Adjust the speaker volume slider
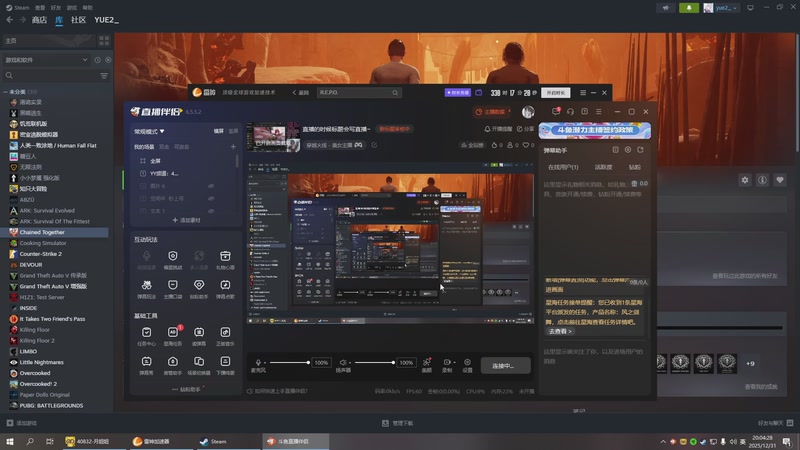This screenshot has height=450, width=800. coord(375,363)
